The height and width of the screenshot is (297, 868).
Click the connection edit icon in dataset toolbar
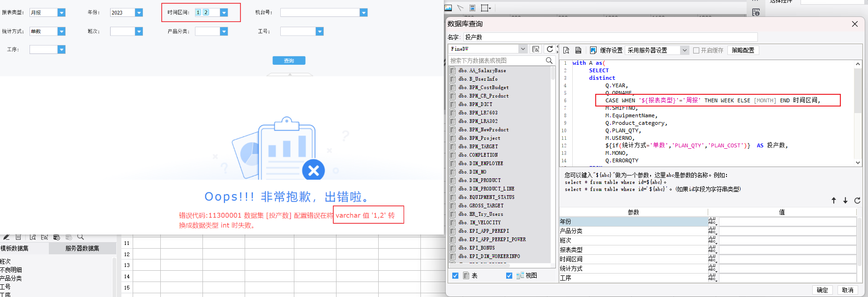(x=45, y=237)
